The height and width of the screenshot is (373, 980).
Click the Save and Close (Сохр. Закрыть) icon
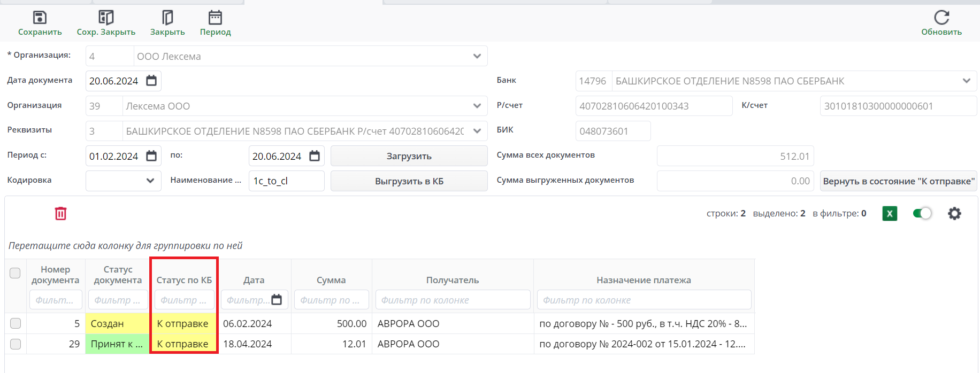click(x=106, y=18)
